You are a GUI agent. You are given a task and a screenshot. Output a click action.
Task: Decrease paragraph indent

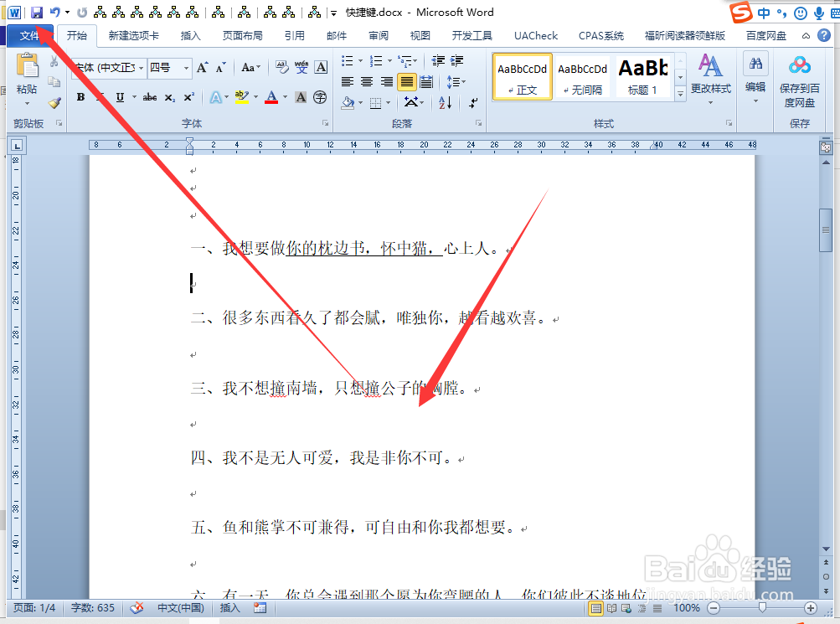(438, 60)
